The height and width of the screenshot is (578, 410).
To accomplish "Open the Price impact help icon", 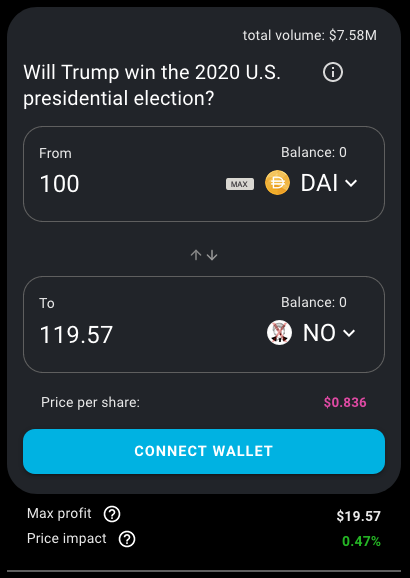I will (x=127, y=539).
